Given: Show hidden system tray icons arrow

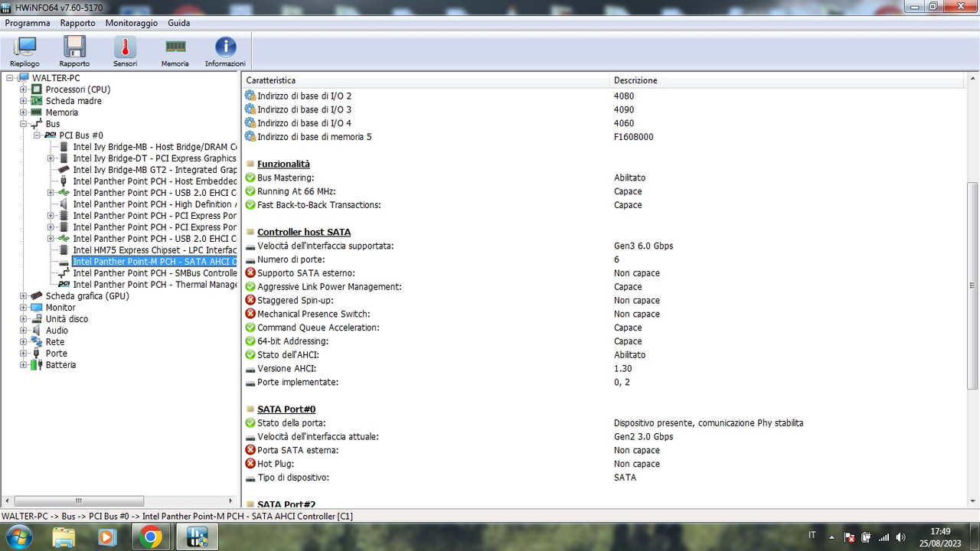Looking at the screenshot, I should click(832, 537).
